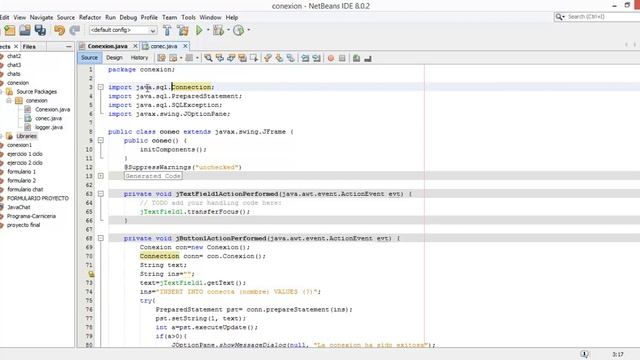The height and width of the screenshot is (360, 640).
Task: Click Find Next Occurrence icon
Action: tap(231, 58)
